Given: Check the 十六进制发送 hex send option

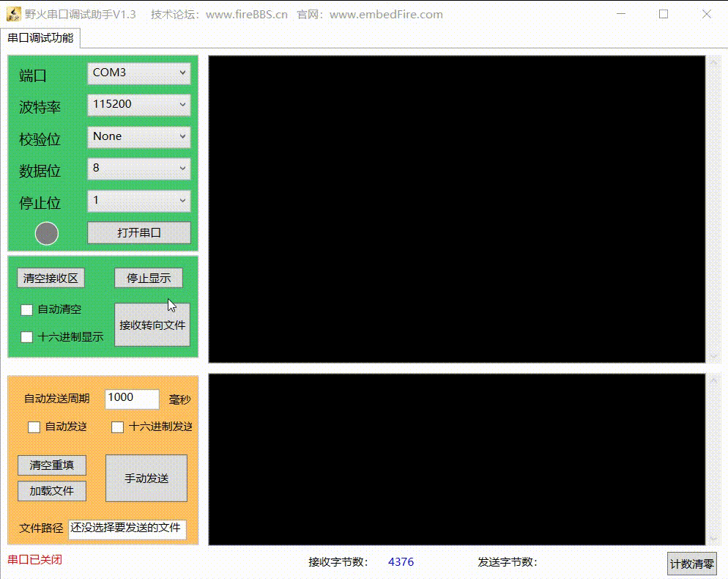Looking at the screenshot, I should point(117,427).
